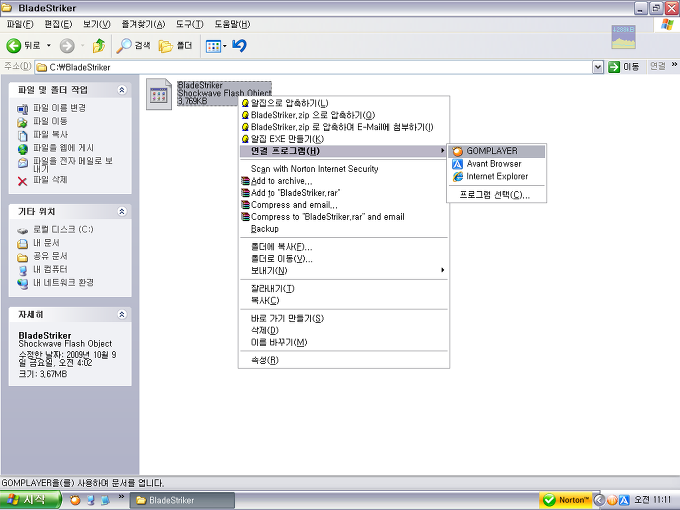This screenshot has width=680, height=510.
Task: Choose GOMPLAYER in the Open With submenu
Action: [496, 151]
